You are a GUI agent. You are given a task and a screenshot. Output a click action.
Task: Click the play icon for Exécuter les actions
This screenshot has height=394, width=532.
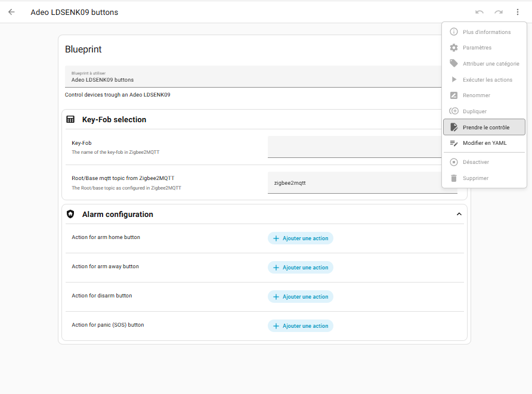pos(454,79)
